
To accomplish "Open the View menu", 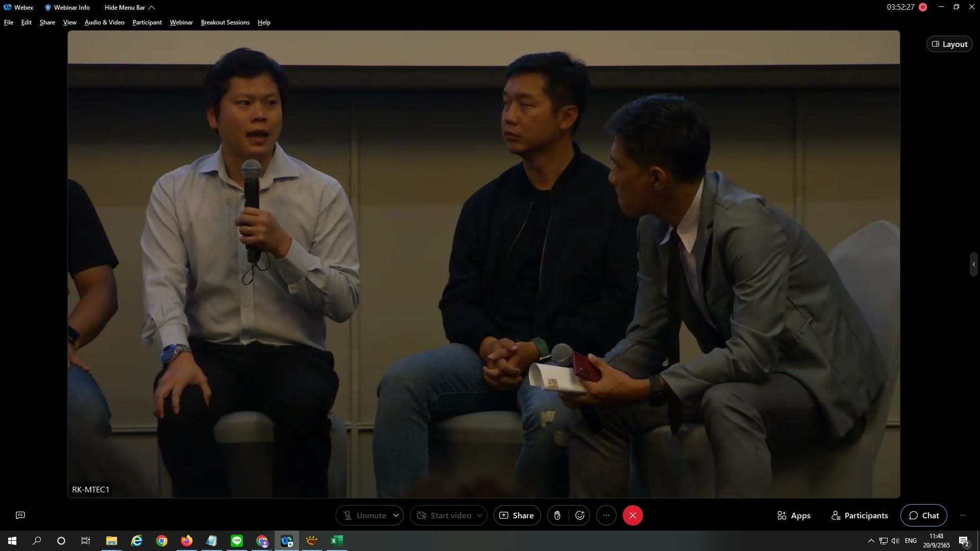I will click(70, 22).
